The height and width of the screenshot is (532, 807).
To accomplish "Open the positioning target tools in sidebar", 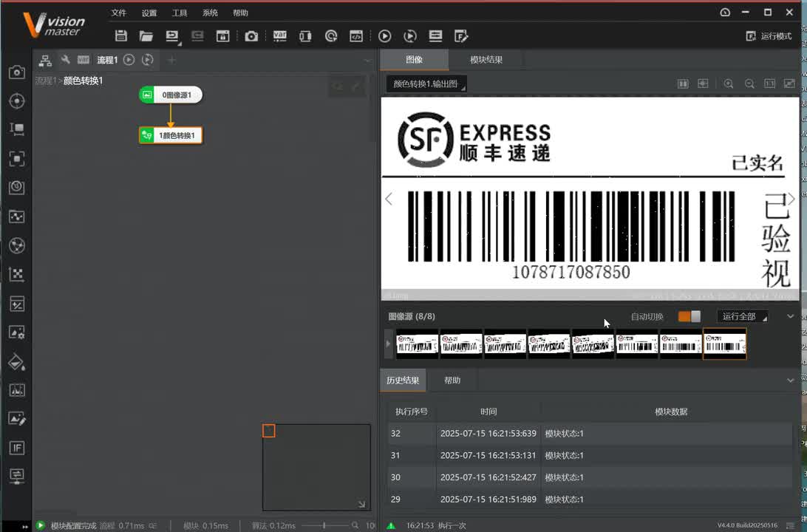I will pyautogui.click(x=17, y=100).
